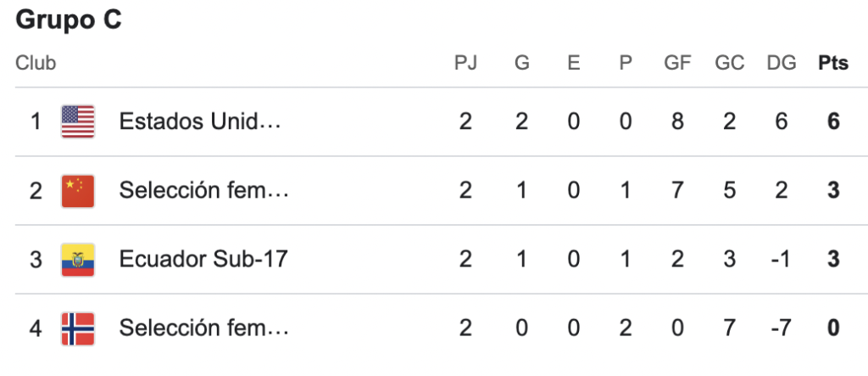This screenshot has height=376, width=868.
Task: Click Ecuador's goal difference of -1
Action: tap(779, 259)
